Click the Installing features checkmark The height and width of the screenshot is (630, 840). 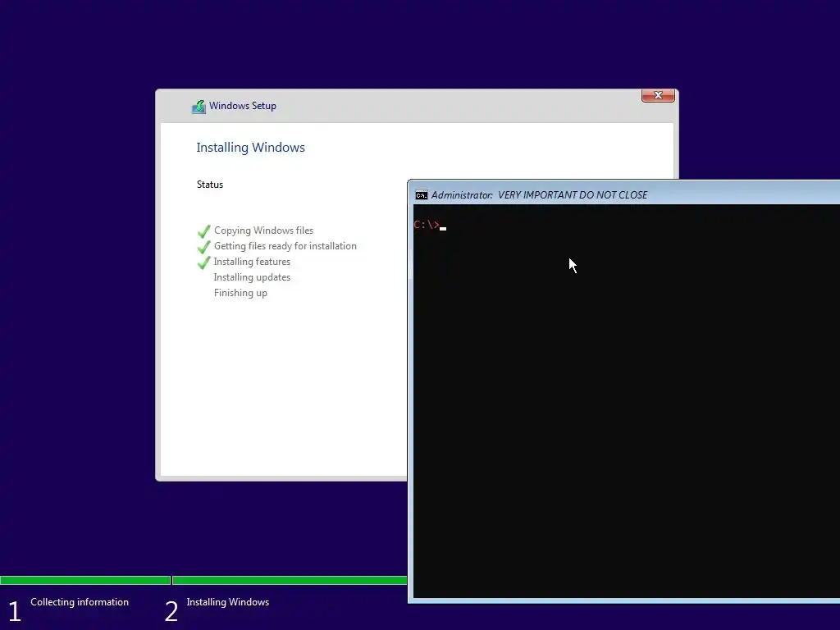204,262
